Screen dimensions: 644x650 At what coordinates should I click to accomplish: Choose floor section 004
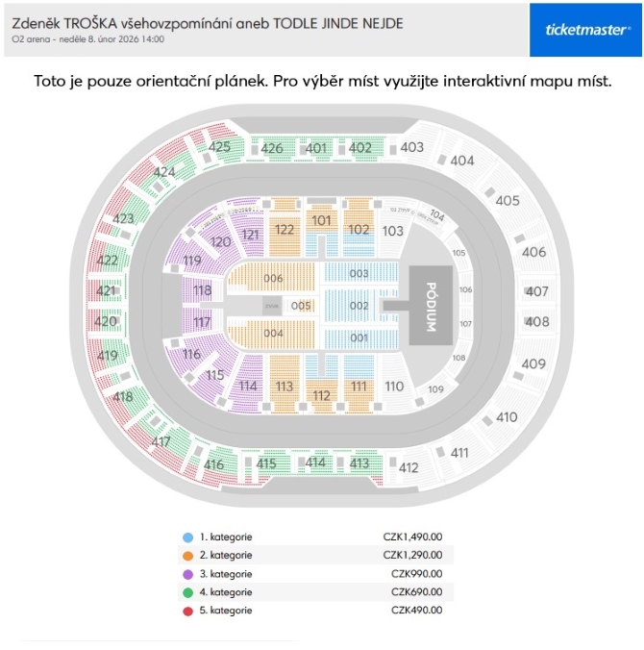273,334
